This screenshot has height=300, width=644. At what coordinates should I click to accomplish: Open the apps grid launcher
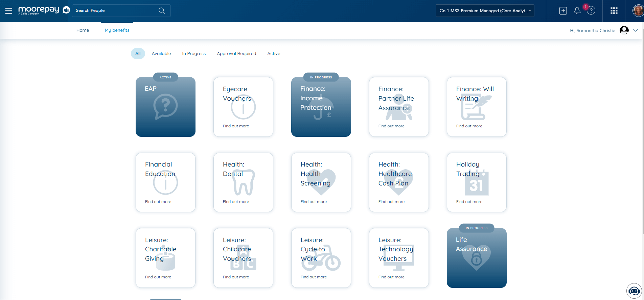point(614,11)
